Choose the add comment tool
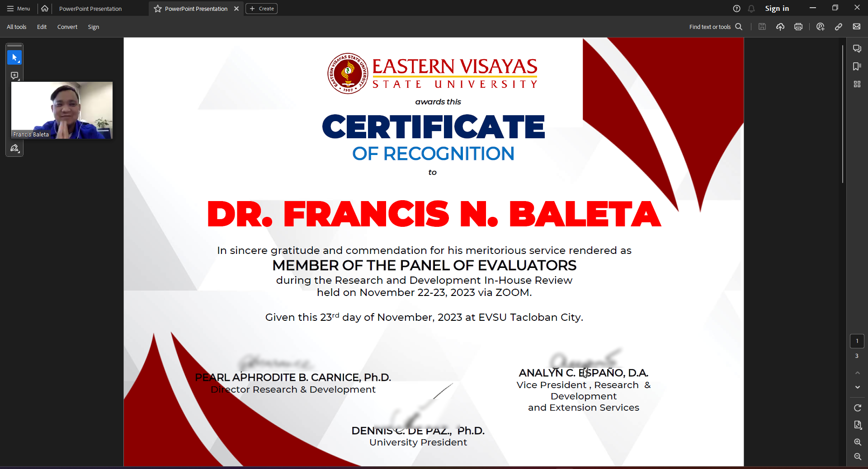 [x=14, y=75]
